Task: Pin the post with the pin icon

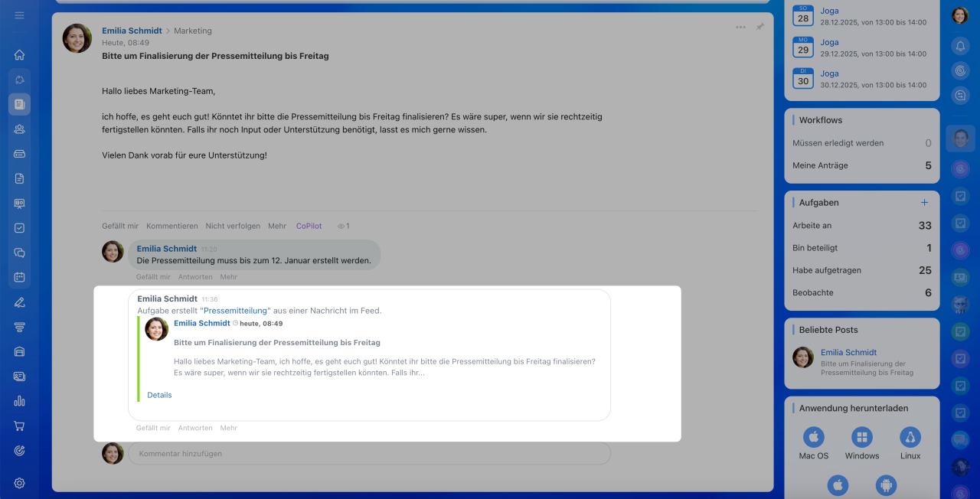Action: click(x=759, y=27)
